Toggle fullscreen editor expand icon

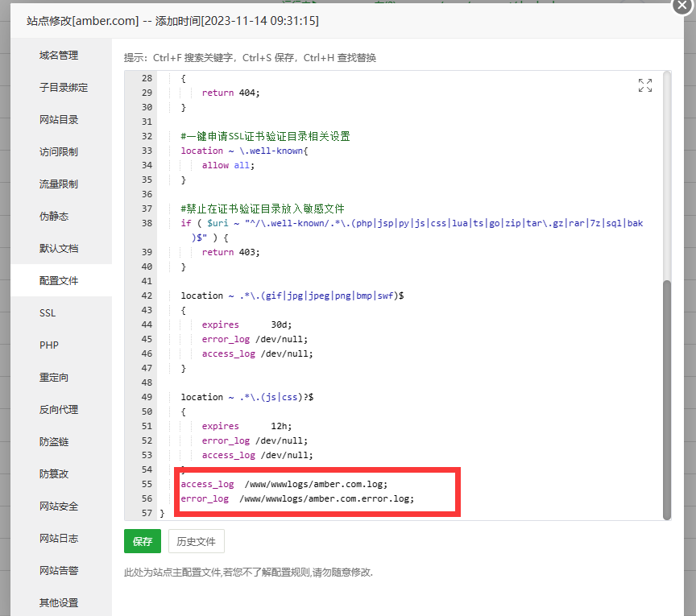click(645, 85)
